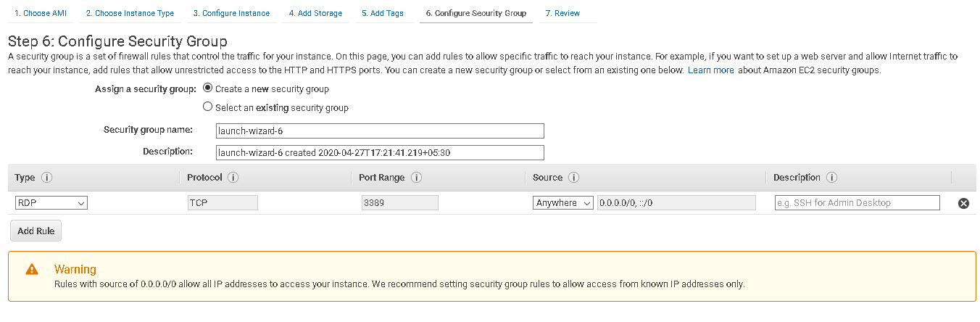This screenshot has height=322, width=980.
Task: Remove the RDP rule with X icon
Action: tap(963, 204)
